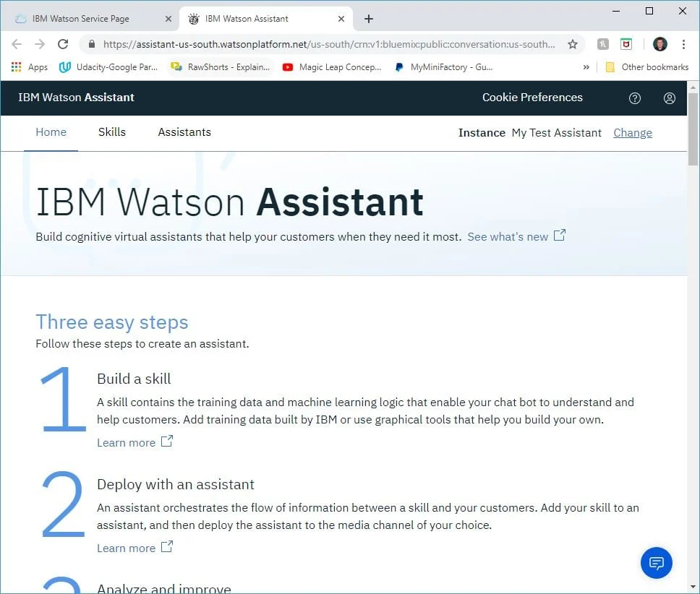This screenshot has width=700, height=594.
Task: Open Watson Assistant help icon
Action: [634, 98]
